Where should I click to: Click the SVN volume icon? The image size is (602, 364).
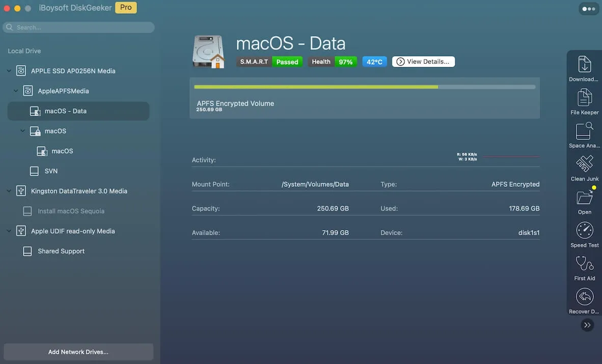click(34, 171)
